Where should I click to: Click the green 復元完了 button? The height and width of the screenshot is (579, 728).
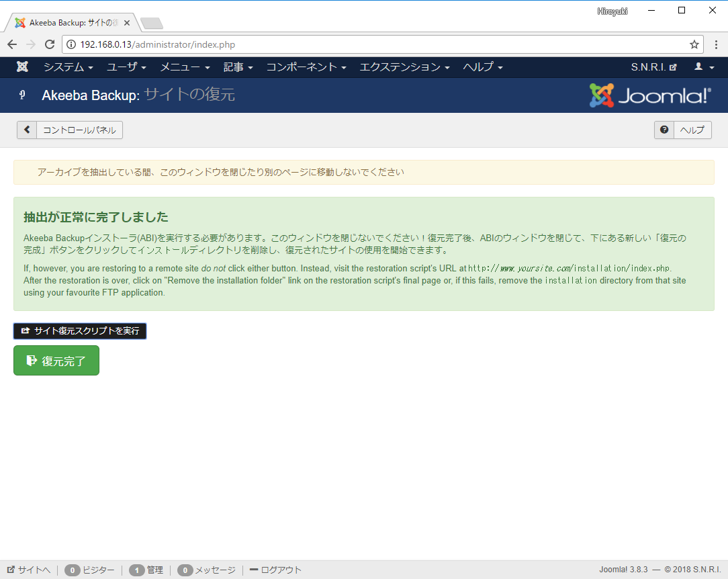(56, 360)
